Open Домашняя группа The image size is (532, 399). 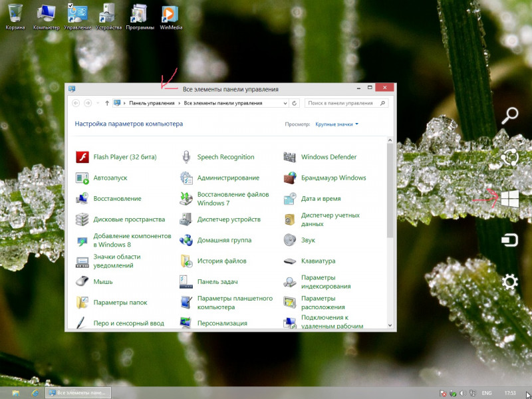pyautogui.click(x=215, y=240)
